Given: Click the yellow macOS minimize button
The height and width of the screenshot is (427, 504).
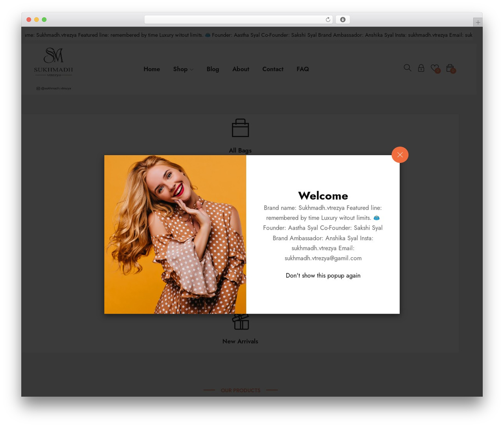Looking at the screenshot, I should coord(36,20).
